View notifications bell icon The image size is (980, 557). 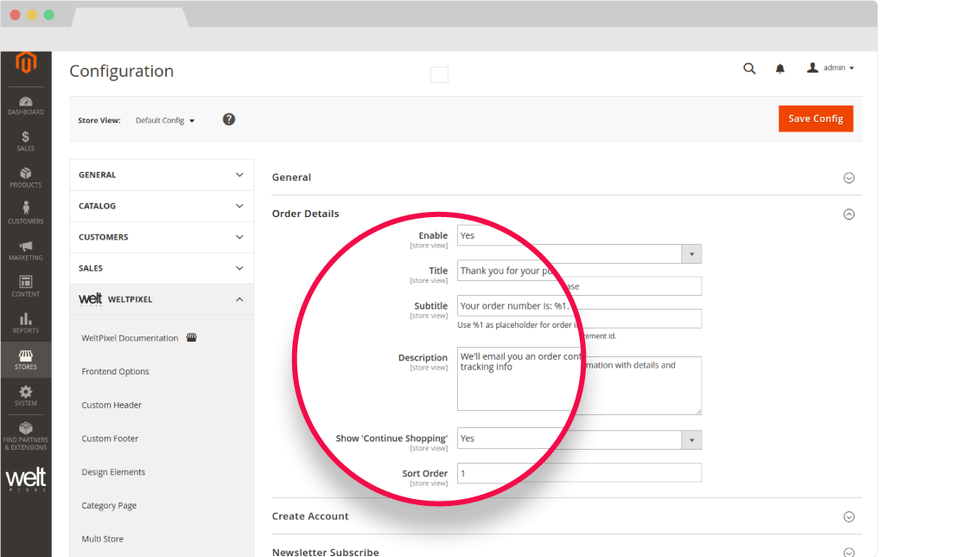pos(780,68)
